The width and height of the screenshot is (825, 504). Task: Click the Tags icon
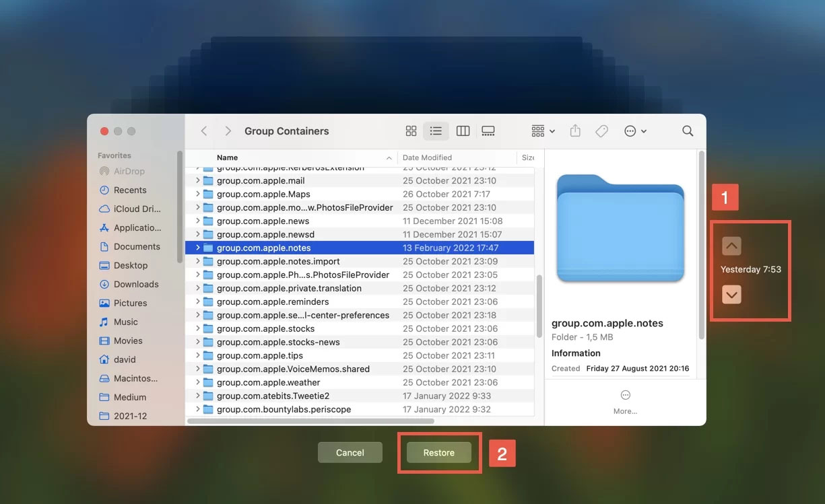[x=601, y=131]
